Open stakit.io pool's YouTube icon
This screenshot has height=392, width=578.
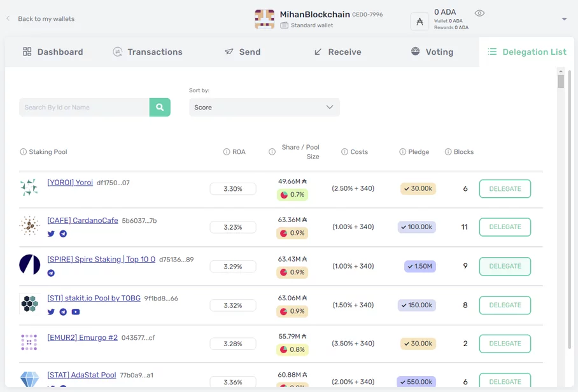(x=76, y=312)
